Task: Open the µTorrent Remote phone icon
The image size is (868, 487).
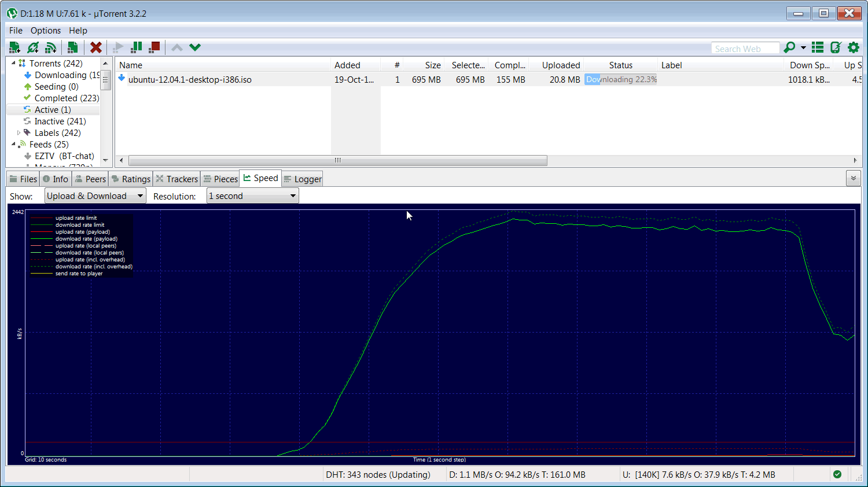Action: pos(836,47)
